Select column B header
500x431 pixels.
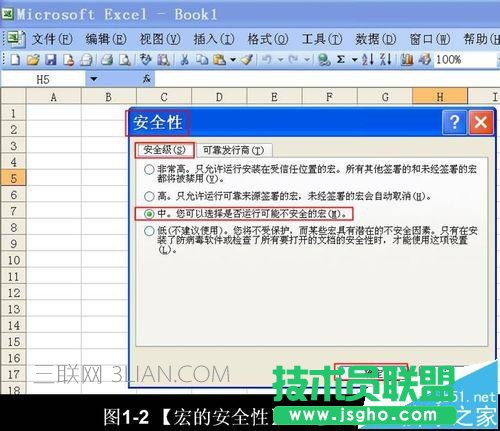pos(108,97)
